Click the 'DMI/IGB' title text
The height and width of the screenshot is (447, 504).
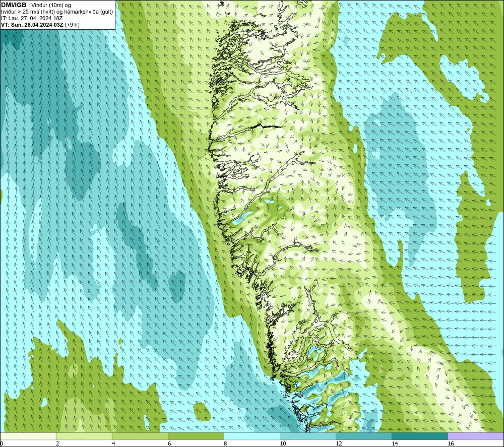[x=14, y=5]
